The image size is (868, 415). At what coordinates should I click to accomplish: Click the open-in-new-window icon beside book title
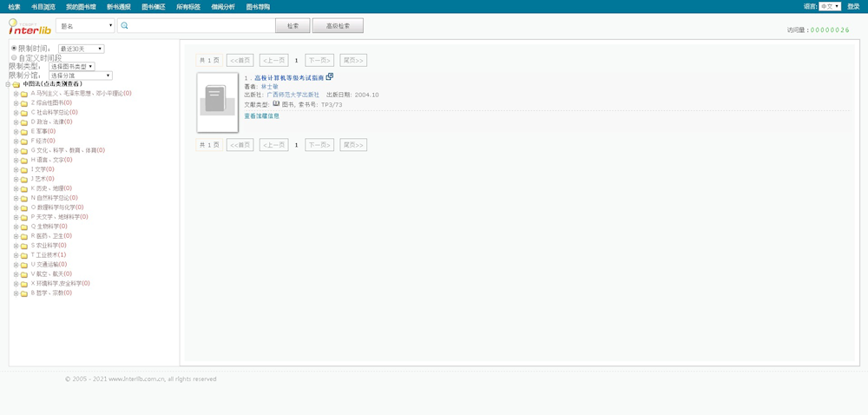click(330, 77)
